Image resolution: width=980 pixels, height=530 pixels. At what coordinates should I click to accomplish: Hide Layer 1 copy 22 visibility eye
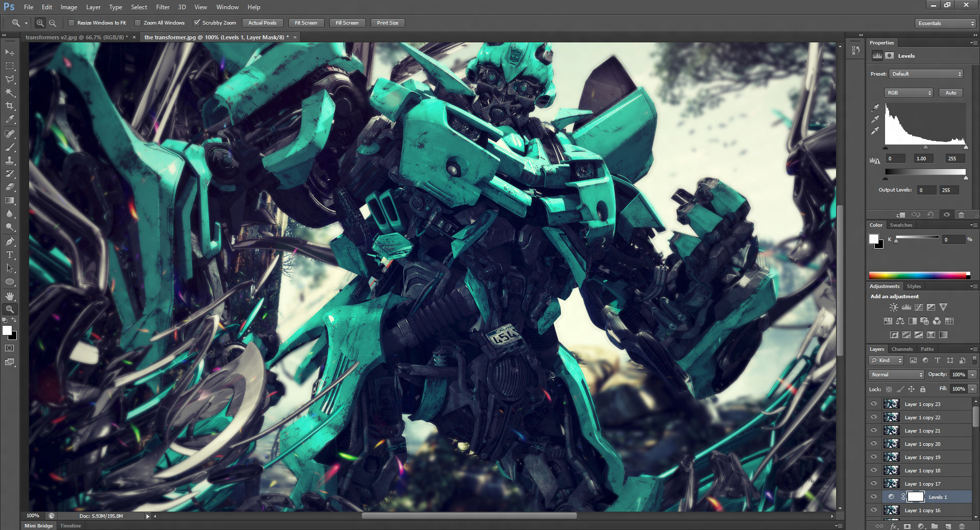point(874,417)
